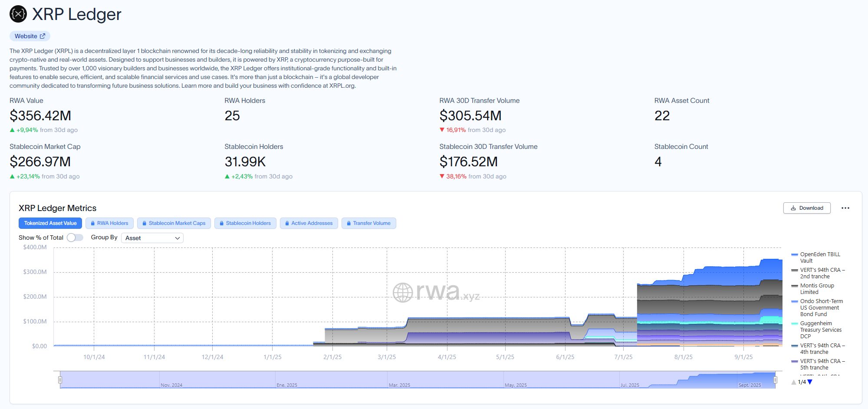
Task: Click the XRP Ledger Metrics heading
Action: 57,208
